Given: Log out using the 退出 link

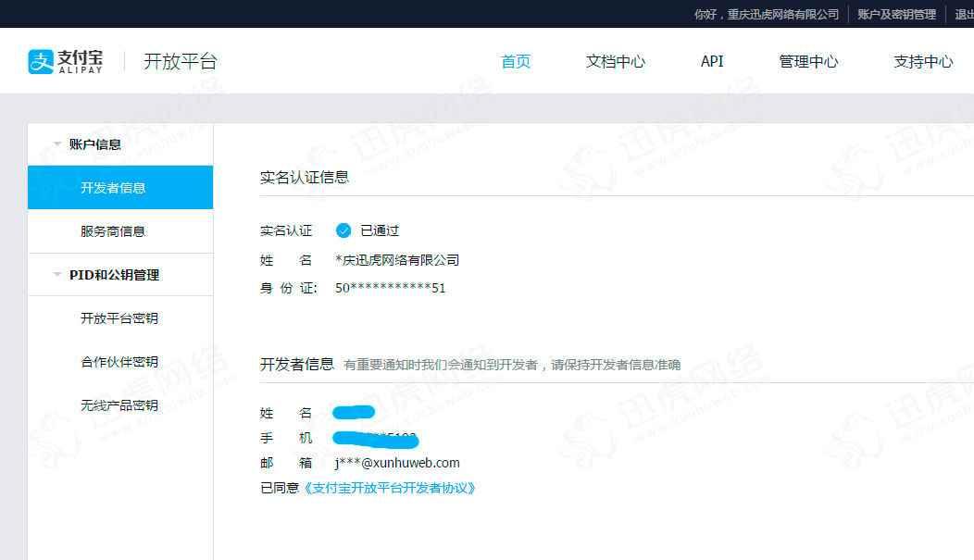Looking at the screenshot, I should click(x=963, y=14).
